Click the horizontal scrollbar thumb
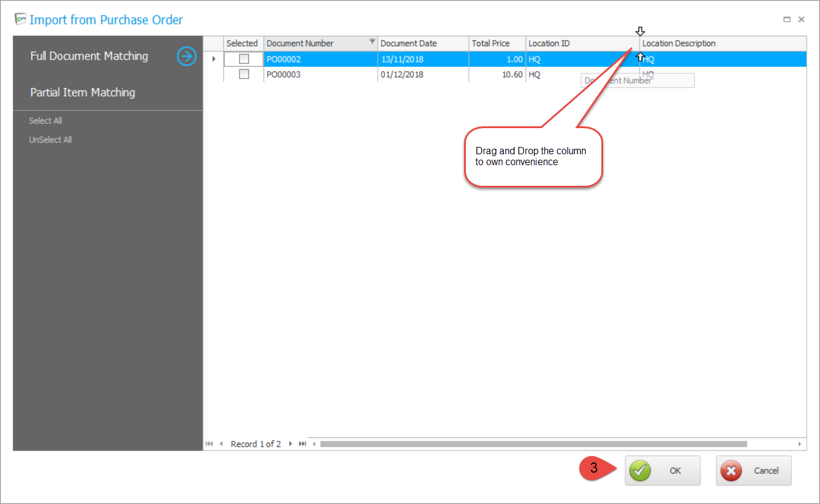The height and width of the screenshot is (504, 820). [x=533, y=444]
